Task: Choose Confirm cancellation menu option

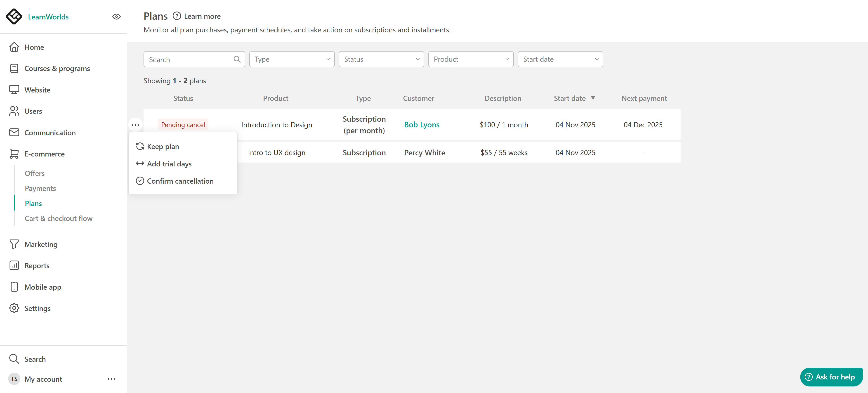Action: 180,181
